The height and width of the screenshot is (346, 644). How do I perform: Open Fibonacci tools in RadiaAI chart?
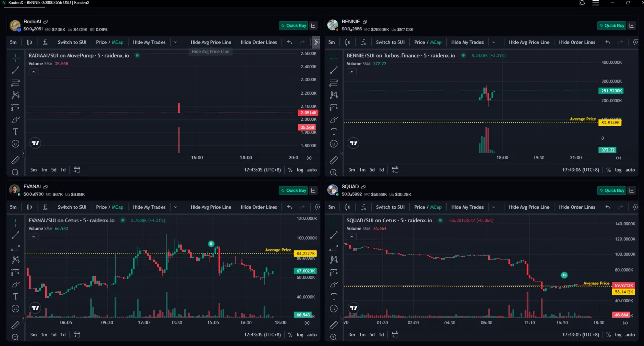tap(15, 82)
